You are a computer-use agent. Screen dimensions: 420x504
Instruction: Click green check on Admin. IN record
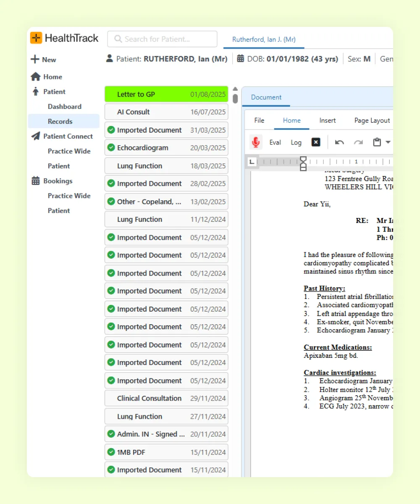coord(111,434)
